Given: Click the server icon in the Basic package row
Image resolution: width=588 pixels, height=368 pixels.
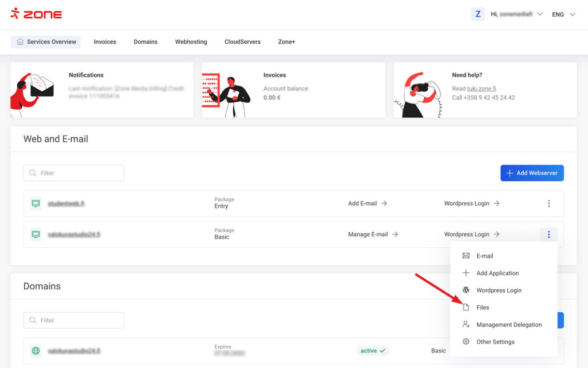Looking at the screenshot, I should (36, 235).
